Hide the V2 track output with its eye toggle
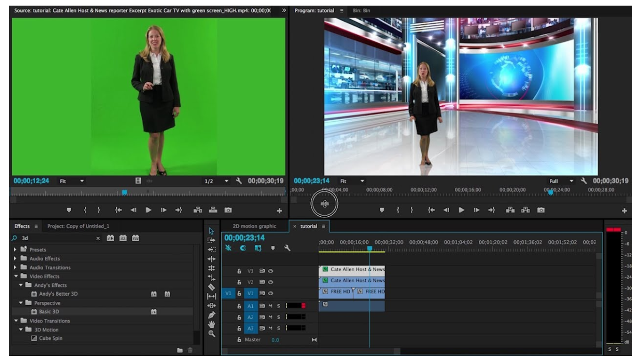This screenshot has width=644, height=362. tap(271, 282)
